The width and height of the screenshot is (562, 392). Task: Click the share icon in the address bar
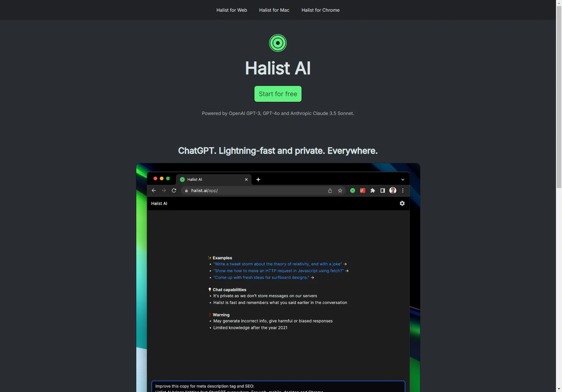[x=330, y=191]
